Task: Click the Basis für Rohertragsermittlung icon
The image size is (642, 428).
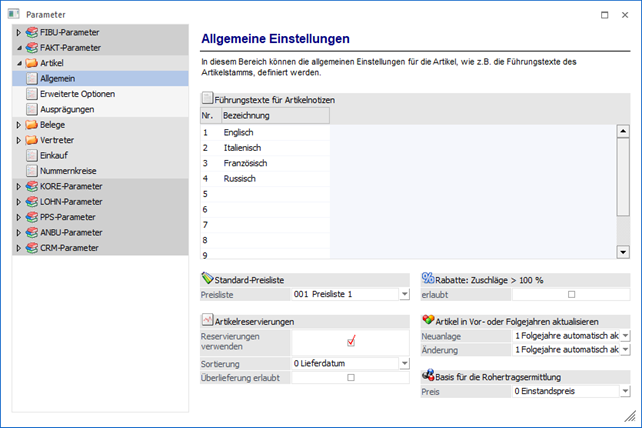Action: pyautogui.click(x=427, y=375)
